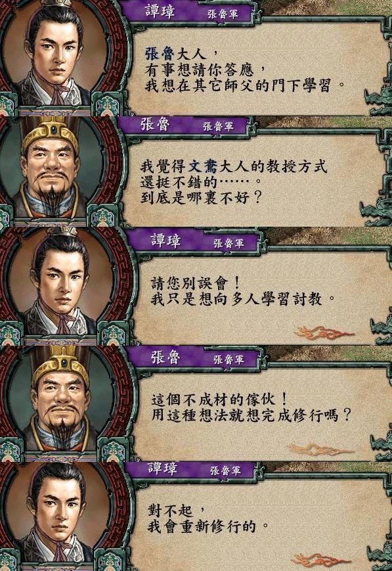Click the line 到底是哪裏不好？

coord(202,198)
